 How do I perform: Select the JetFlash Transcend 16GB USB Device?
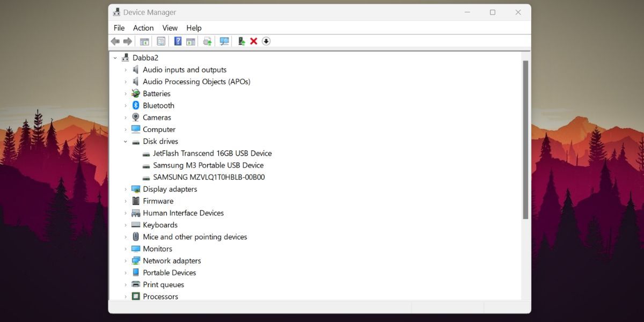point(212,153)
